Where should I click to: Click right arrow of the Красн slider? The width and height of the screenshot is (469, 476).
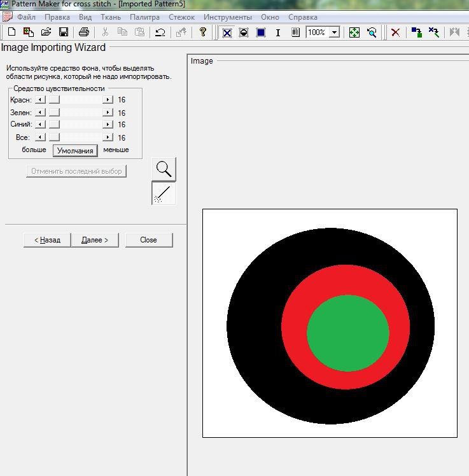(x=108, y=100)
